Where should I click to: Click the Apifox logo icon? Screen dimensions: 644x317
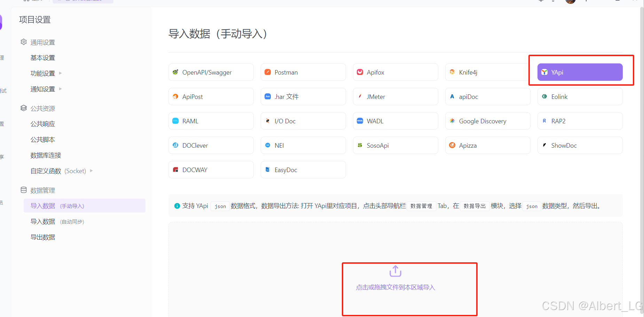click(360, 72)
